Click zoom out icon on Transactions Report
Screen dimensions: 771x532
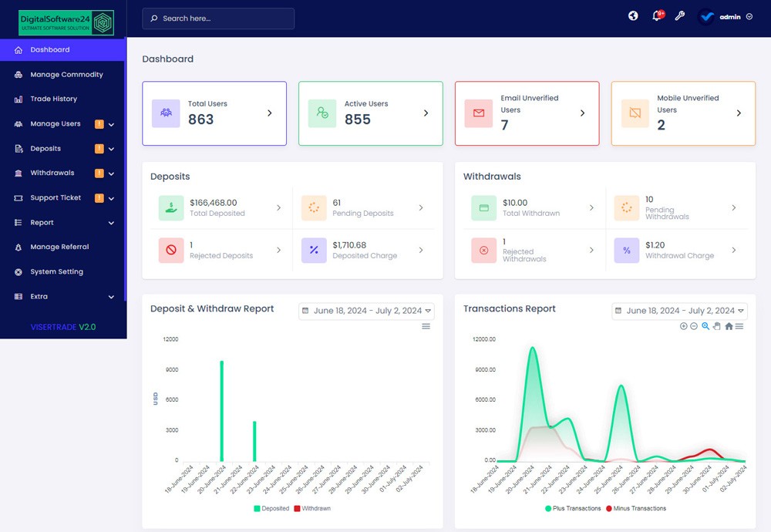[x=694, y=326]
